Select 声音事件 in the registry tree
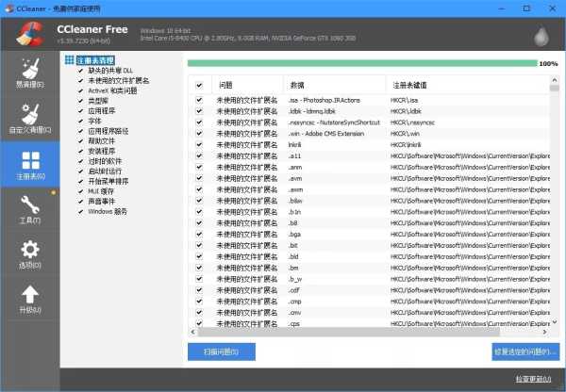 point(102,202)
